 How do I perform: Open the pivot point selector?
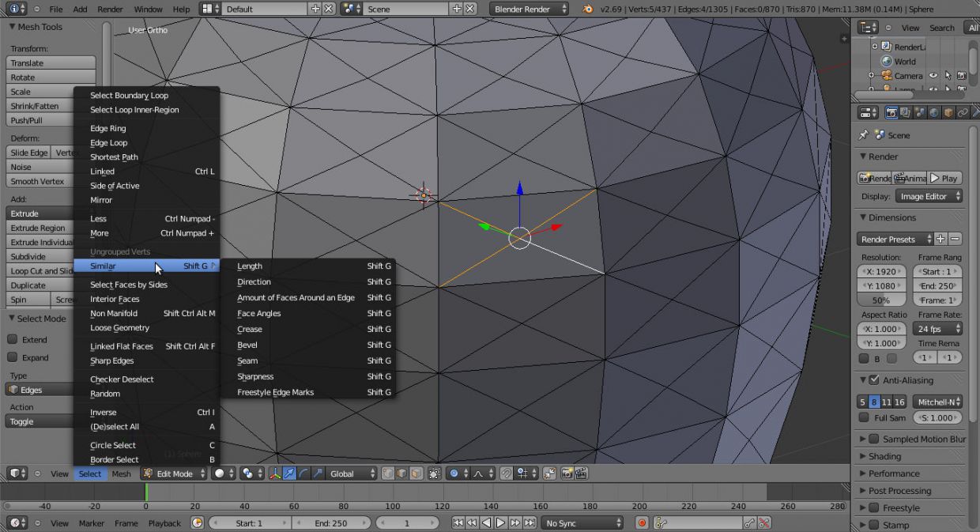tap(251, 474)
